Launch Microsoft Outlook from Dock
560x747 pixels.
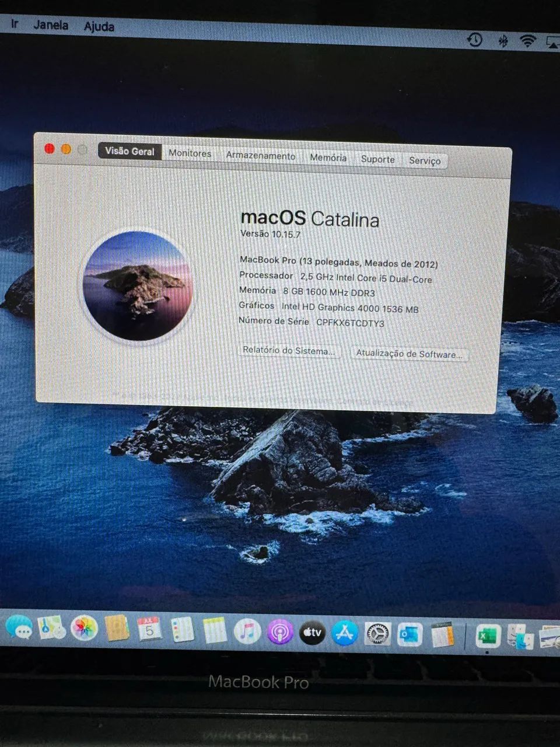[410, 634]
